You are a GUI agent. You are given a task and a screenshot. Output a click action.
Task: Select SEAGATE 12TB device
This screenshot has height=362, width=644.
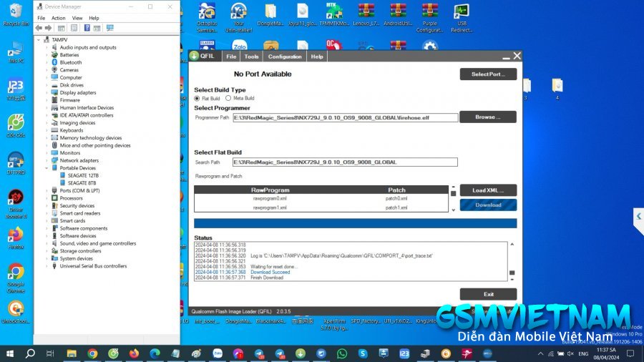83,176
